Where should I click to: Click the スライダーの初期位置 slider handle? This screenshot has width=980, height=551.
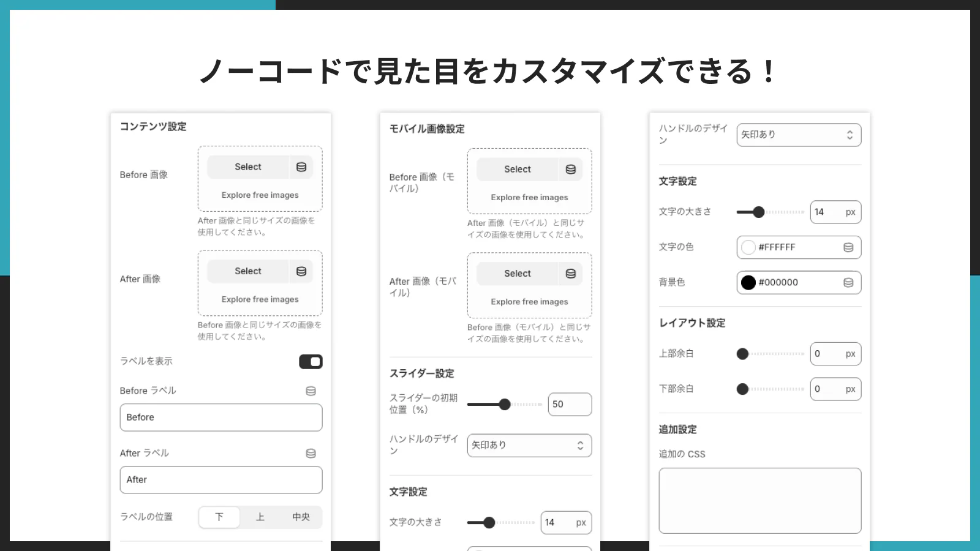point(505,404)
